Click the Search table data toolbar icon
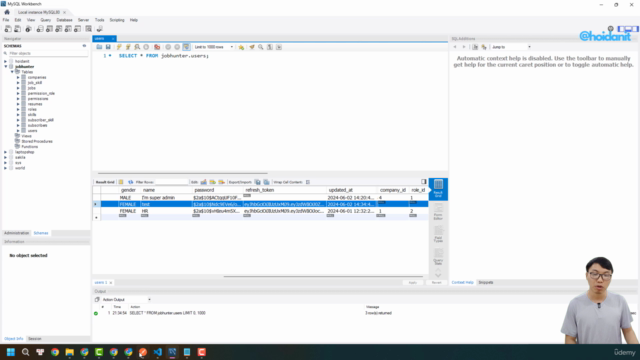Image resolution: width=640 pixels, height=360 pixels. tap(89, 29)
